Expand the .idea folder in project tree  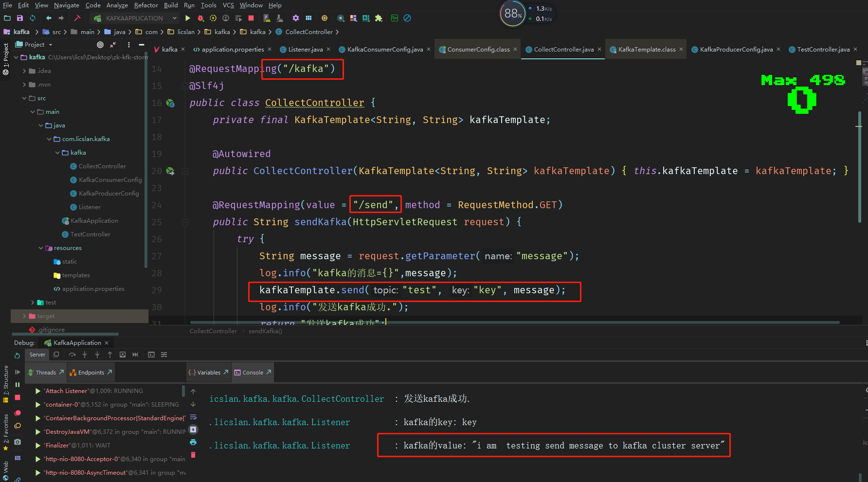click(24, 71)
